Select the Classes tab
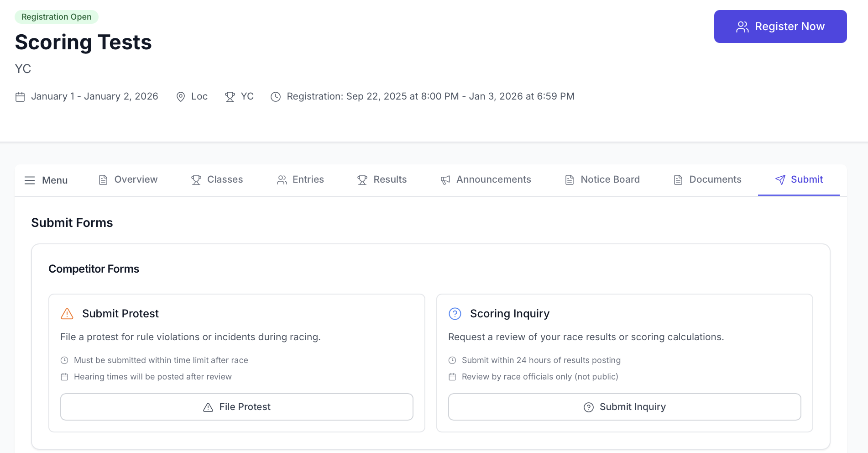 coord(217,179)
